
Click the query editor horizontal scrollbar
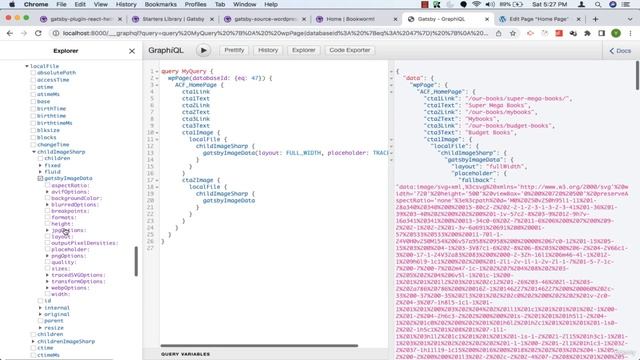(x=259, y=346)
